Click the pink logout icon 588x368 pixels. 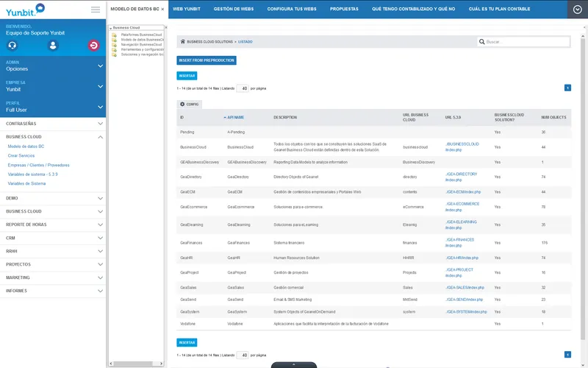tap(93, 46)
